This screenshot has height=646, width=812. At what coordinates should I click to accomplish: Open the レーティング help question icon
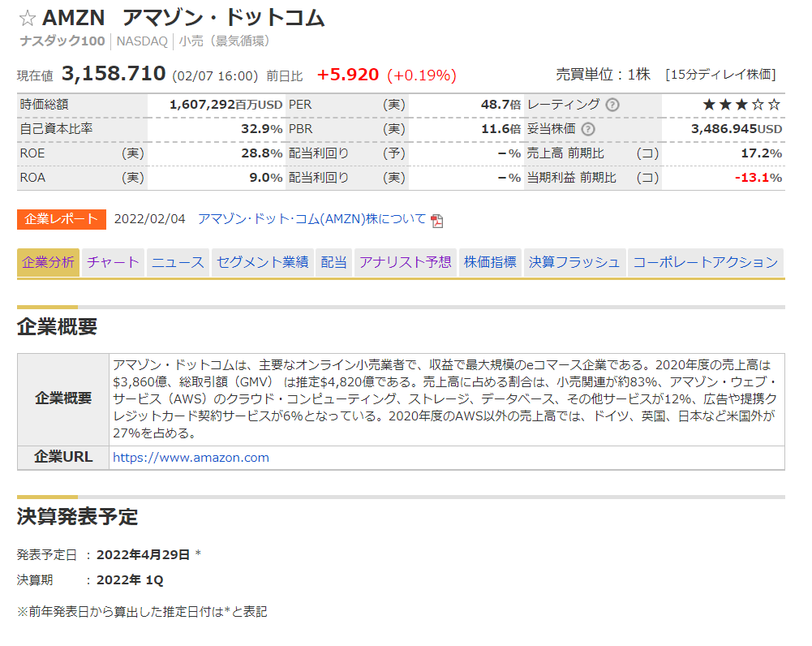(612, 106)
